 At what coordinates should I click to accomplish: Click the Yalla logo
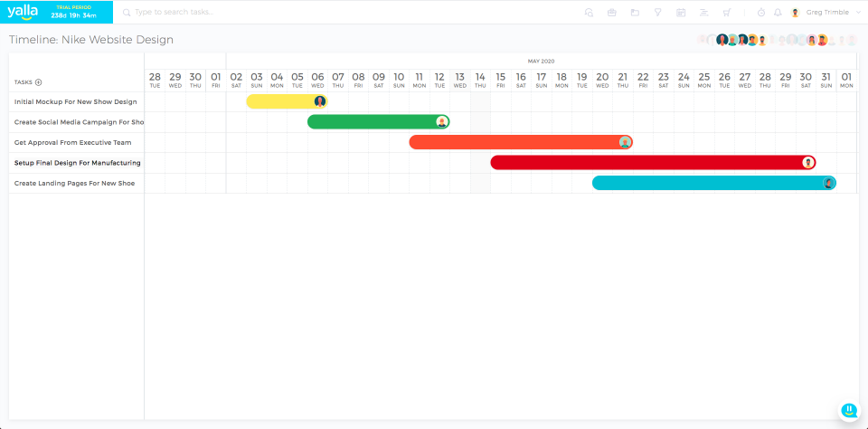[x=23, y=12]
